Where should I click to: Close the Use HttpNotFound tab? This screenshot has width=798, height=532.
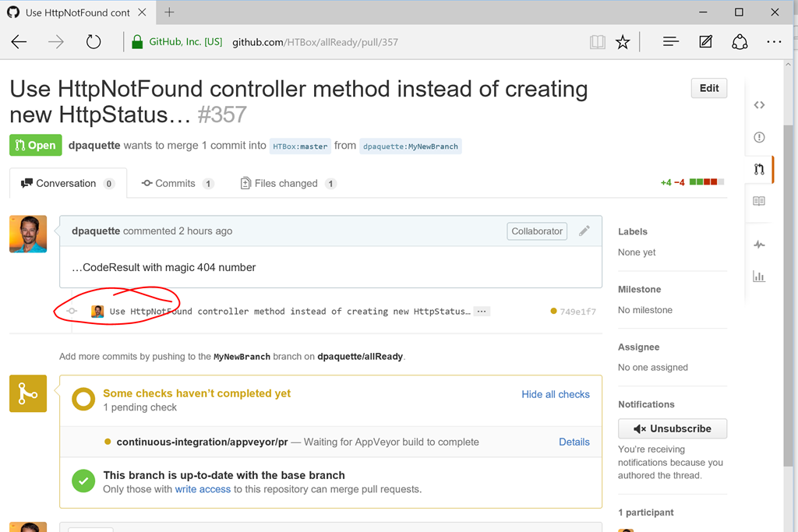pos(143,12)
